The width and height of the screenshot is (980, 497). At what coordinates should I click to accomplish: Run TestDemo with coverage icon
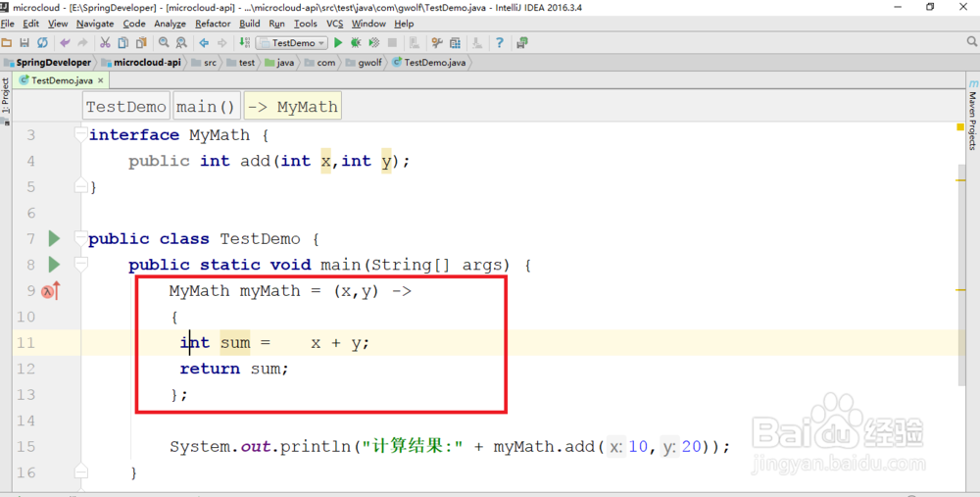point(373,42)
